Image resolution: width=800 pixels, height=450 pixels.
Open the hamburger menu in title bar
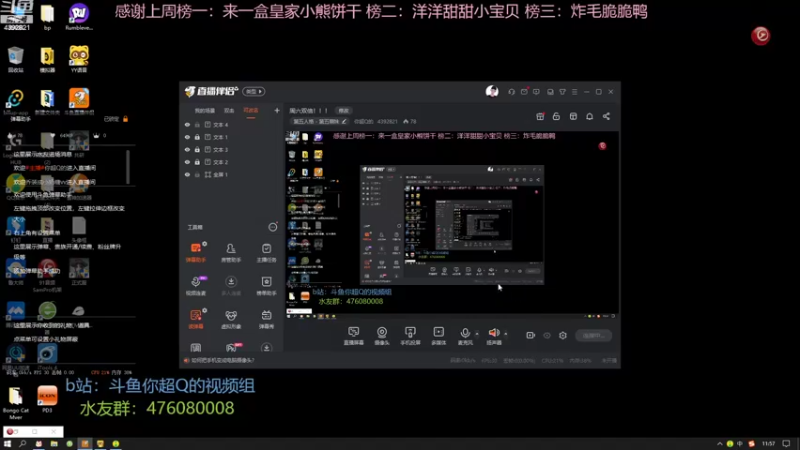tap(574, 92)
